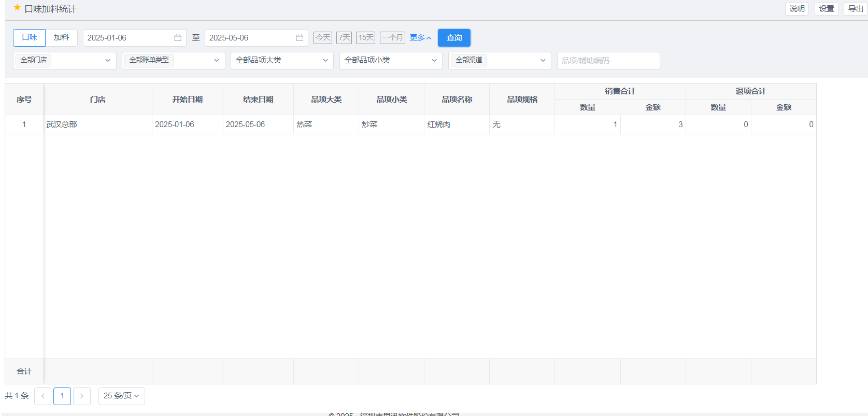This screenshot has width=868, height=416.
Task: Click the 品项规格 column header
Action: (522, 100)
